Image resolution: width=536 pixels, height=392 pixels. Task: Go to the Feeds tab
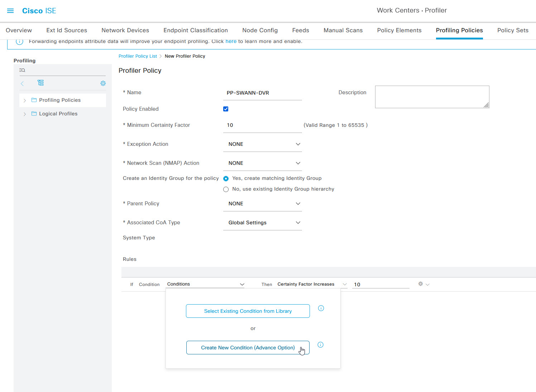pyautogui.click(x=301, y=30)
